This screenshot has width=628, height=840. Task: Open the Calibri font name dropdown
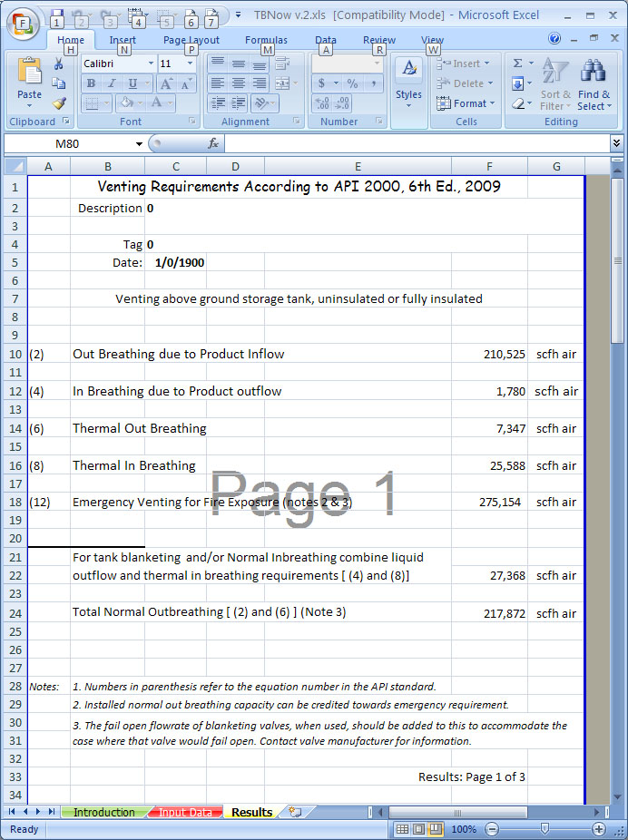(x=151, y=63)
